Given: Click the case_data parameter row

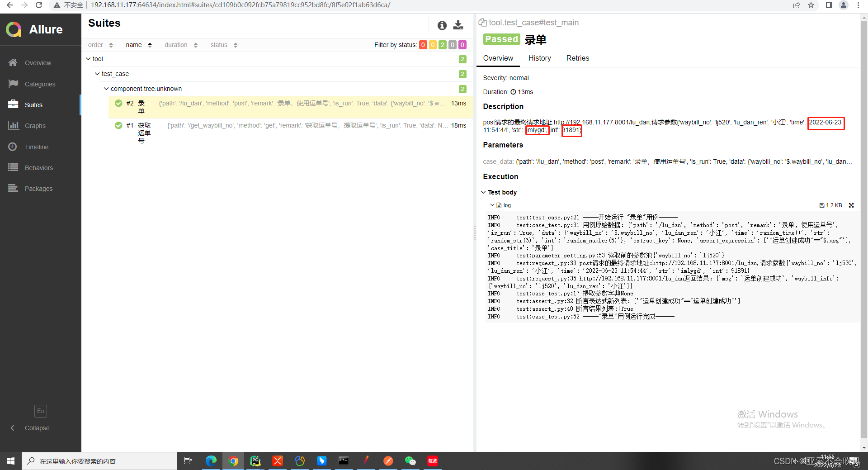Looking at the screenshot, I should click(x=668, y=161).
